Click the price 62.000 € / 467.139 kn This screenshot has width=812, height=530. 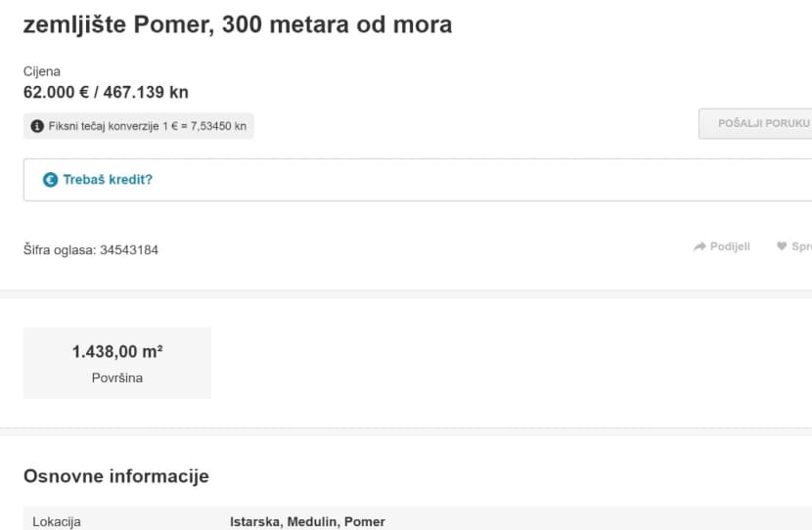[x=106, y=92]
